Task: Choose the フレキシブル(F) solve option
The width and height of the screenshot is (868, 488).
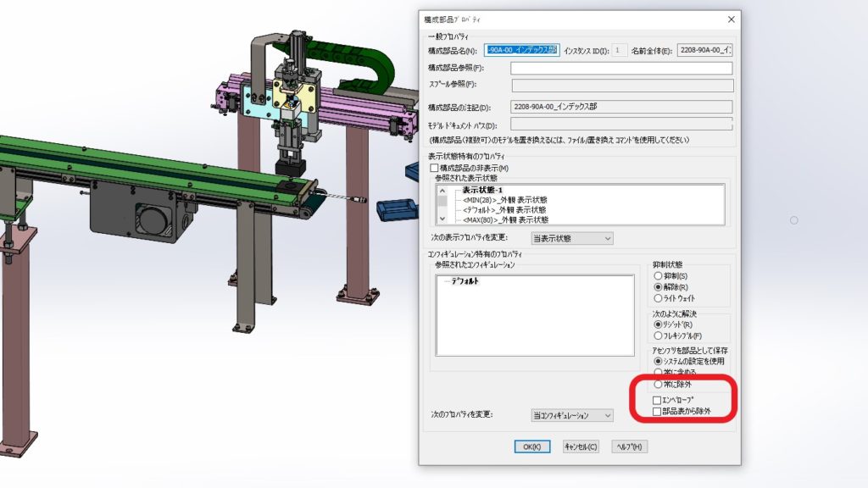Action: coord(658,335)
